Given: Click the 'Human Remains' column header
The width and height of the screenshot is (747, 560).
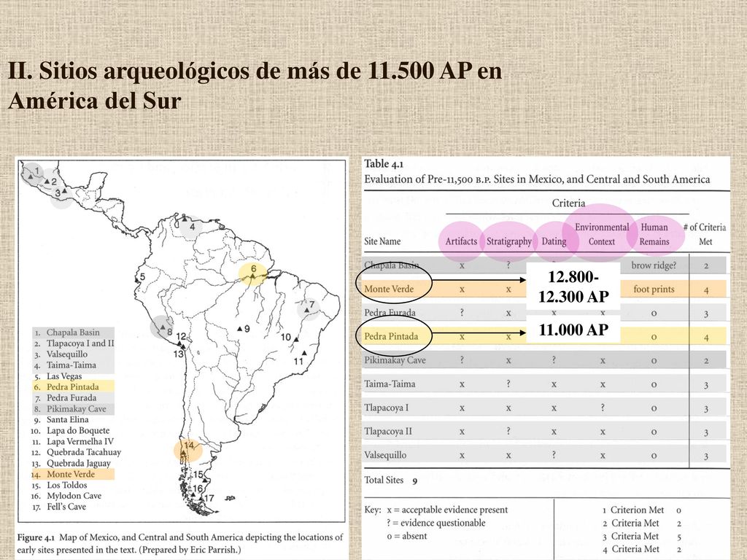Looking at the screenshot, I should click(x=654, y=234).
